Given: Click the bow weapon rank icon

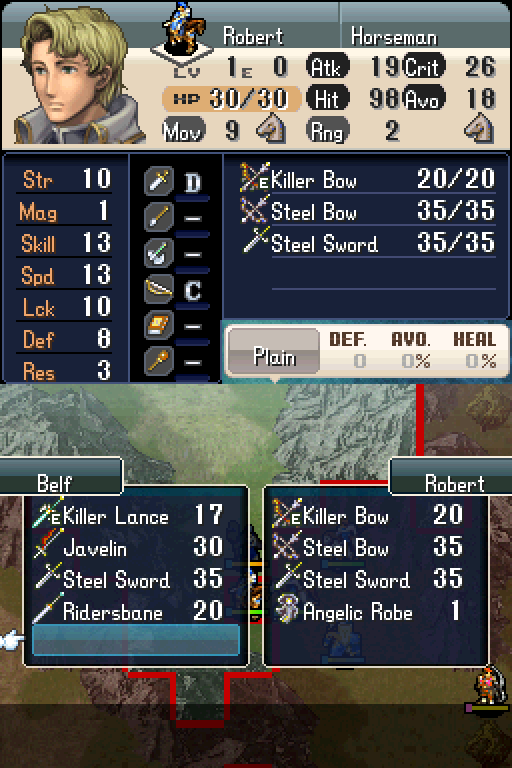Looking at the screenshot, I should click(159, 289).
